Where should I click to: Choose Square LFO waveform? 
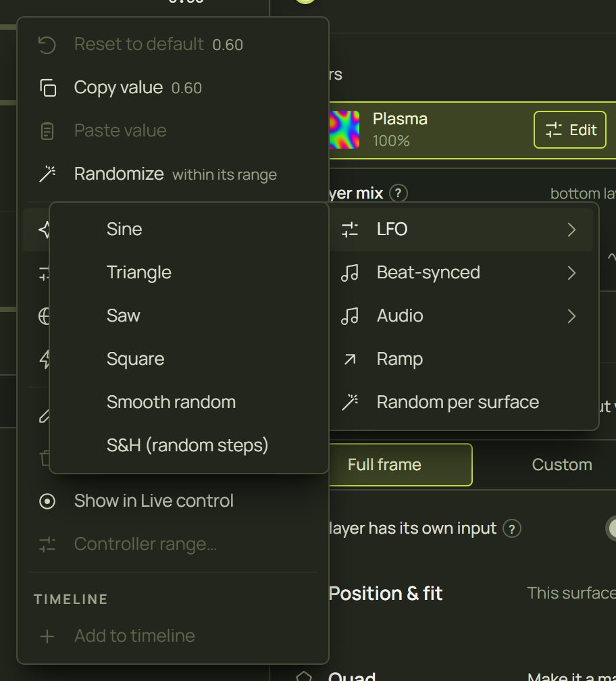(x=189, y=359)
